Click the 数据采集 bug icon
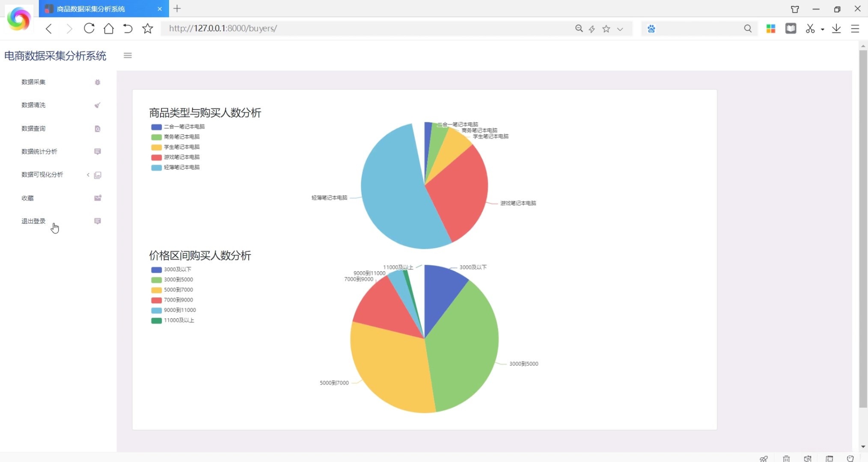 [x=98, y=82]
